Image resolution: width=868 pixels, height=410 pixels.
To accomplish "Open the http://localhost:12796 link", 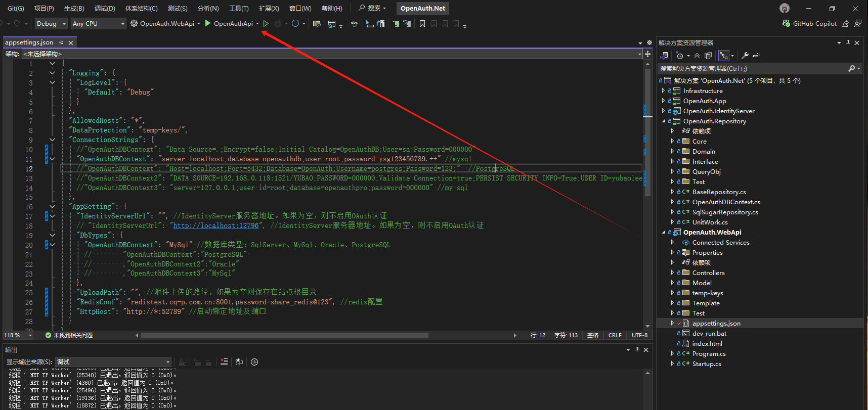I will click(216, 225).
